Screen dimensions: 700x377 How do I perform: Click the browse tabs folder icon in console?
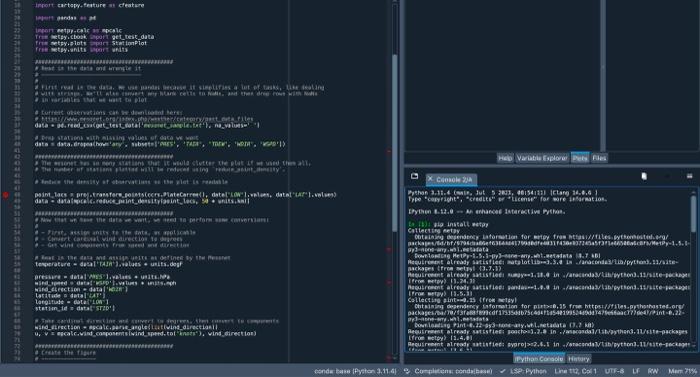414,176
